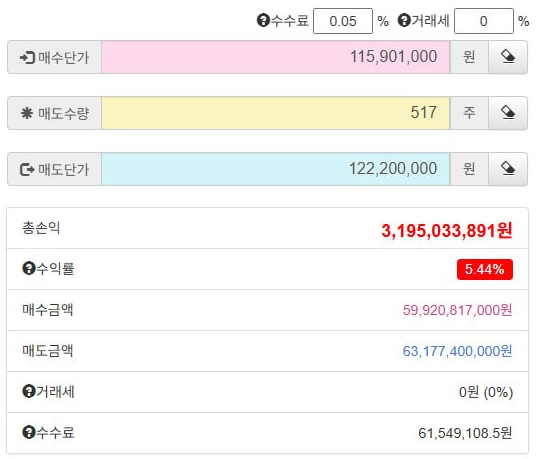Click the 매도단가 exit-arrow icon
Screen dimensions: 542x459
27,169
